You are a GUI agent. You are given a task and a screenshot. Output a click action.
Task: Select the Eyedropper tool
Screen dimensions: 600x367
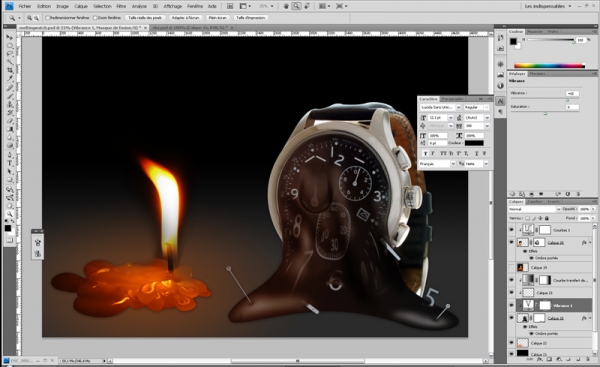pyautogui.click(x=10, y=78)
